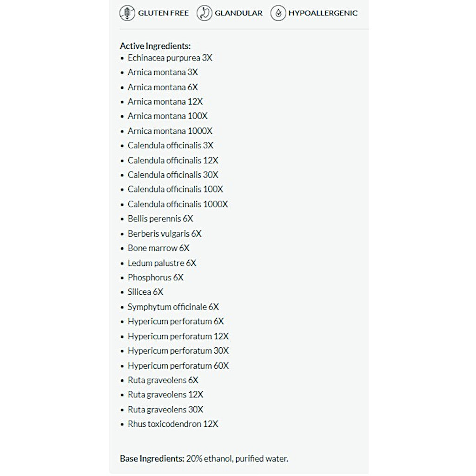The image size is (476, 476).
Task: Click the Active Ingredients heading
Action: (x=155, y=46)
